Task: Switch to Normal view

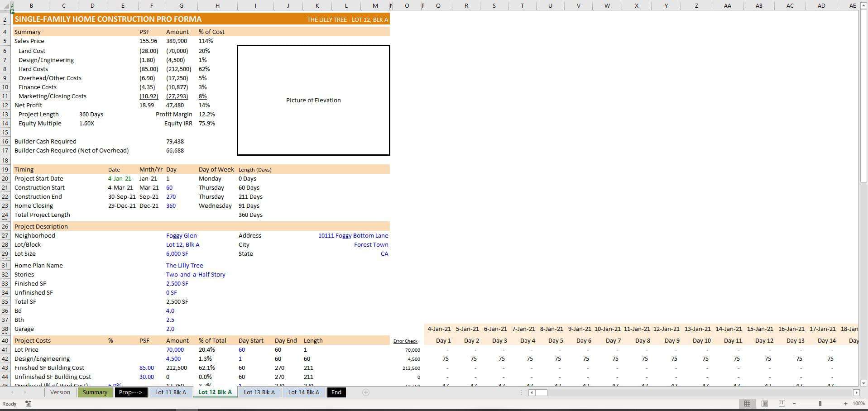Action: point(747,403)
